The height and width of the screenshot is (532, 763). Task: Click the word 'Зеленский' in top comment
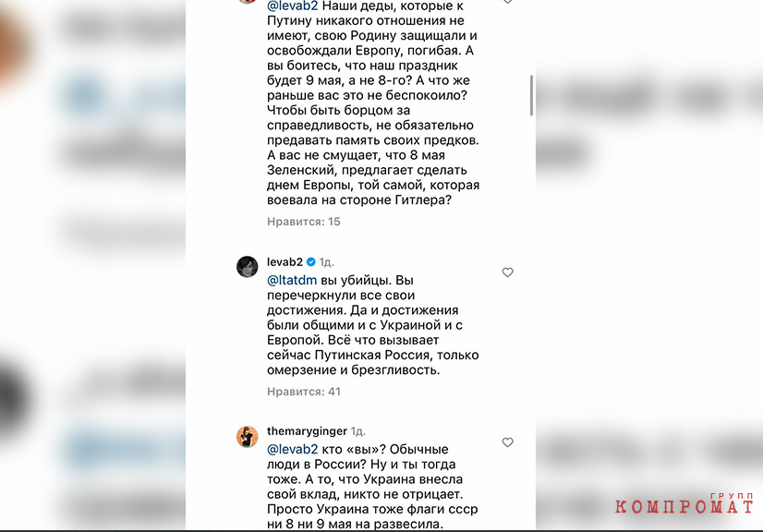pyautogui.click(x=301, y=170)
